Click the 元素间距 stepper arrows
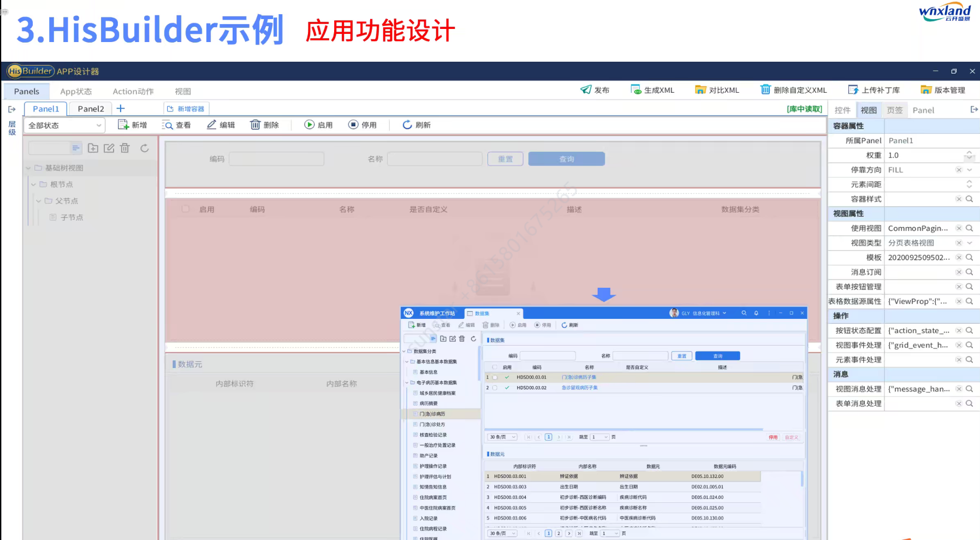Screen dimensions: 980x540 [969, 185]
